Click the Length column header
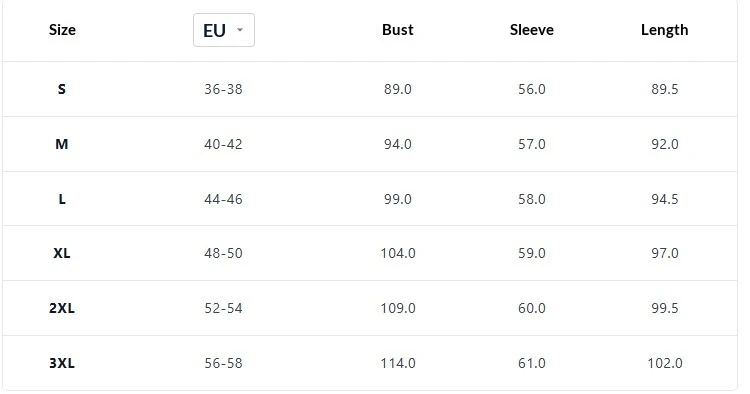The width and height of the screenshot is (750, 394). [664, 30]
